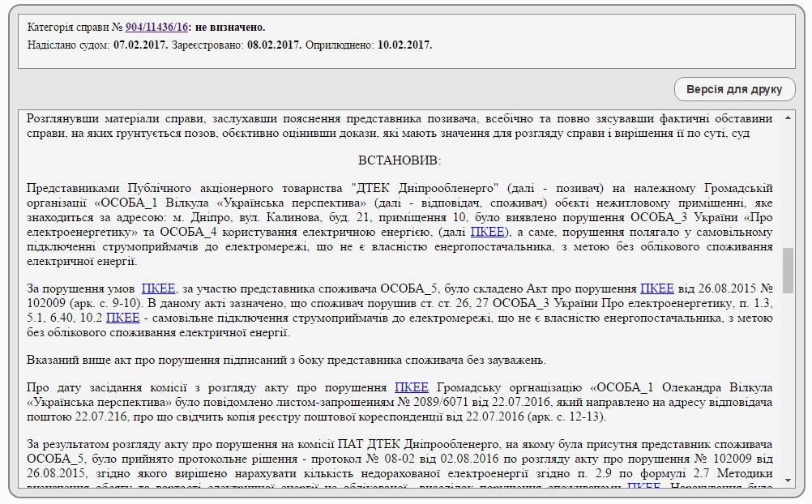812x504 pixels.
Task: Click the document scrollbar down arrow
Action: pyautogui.click(x=788, y=481)
